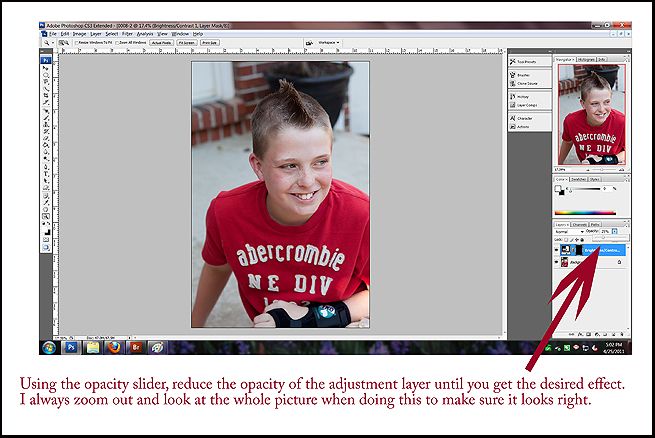Hide the Brightness/Contrast adjustment layer

556,250
